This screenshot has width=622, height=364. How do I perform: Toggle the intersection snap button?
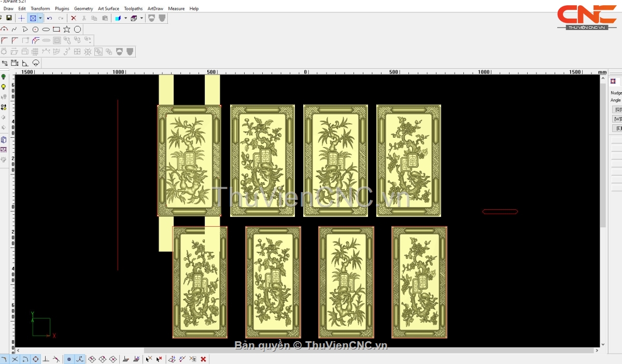(15, 359)
